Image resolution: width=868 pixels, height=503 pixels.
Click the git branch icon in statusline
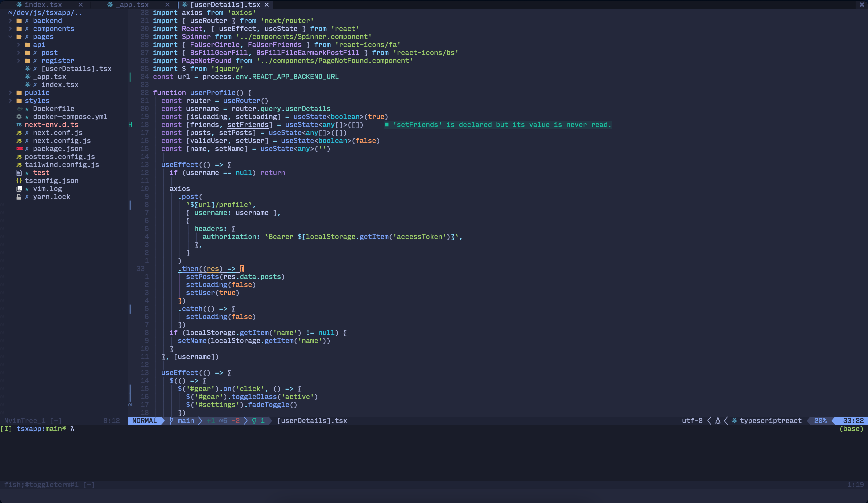pos(171,420)
